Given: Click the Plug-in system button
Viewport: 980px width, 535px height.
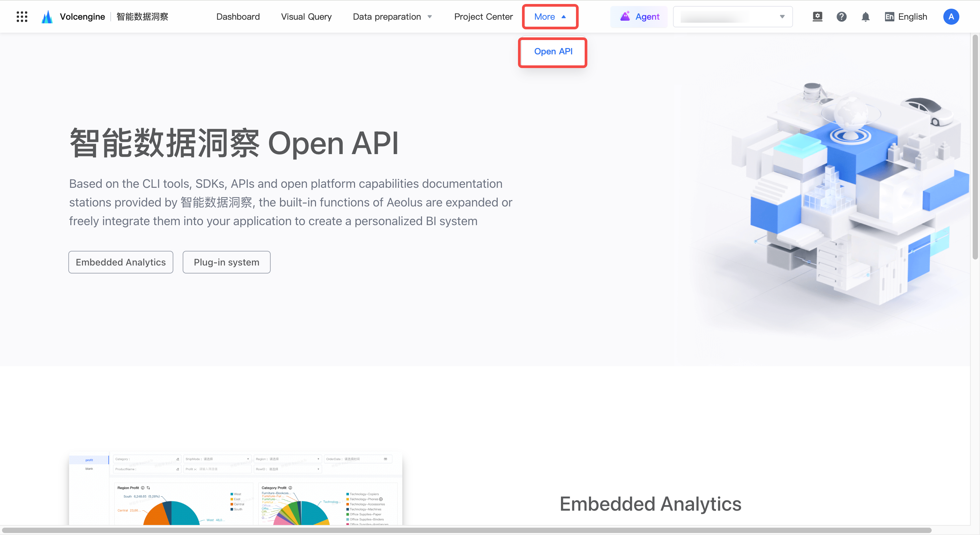Looking at the screenshot, I should (x=226, y=262).
